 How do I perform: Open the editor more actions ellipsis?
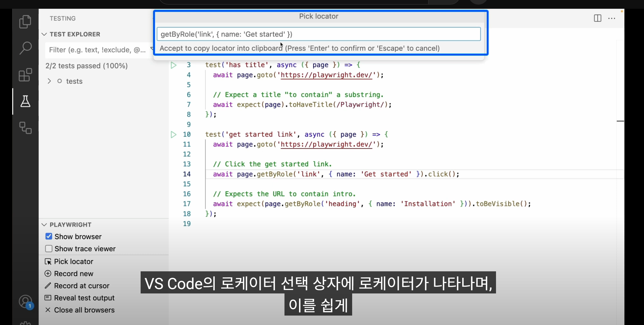[x=612, y=18]
